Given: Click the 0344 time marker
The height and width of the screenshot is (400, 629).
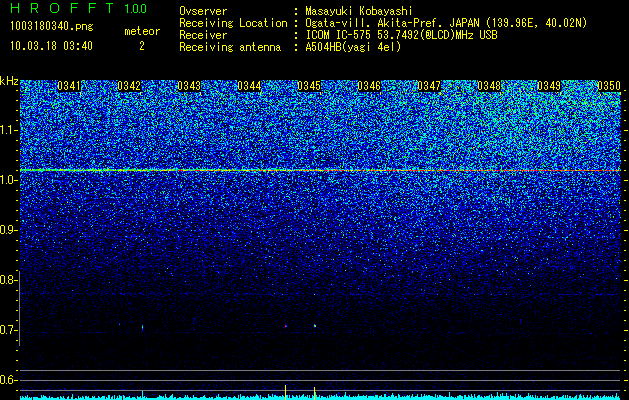Looking at the screenshot, I should pyautogui.click(x=249, y=86).
